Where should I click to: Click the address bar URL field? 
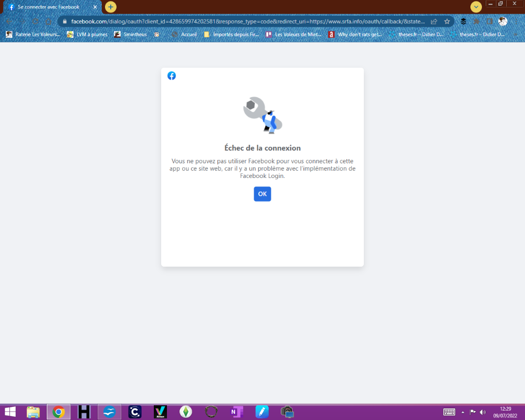pos(247,22)
